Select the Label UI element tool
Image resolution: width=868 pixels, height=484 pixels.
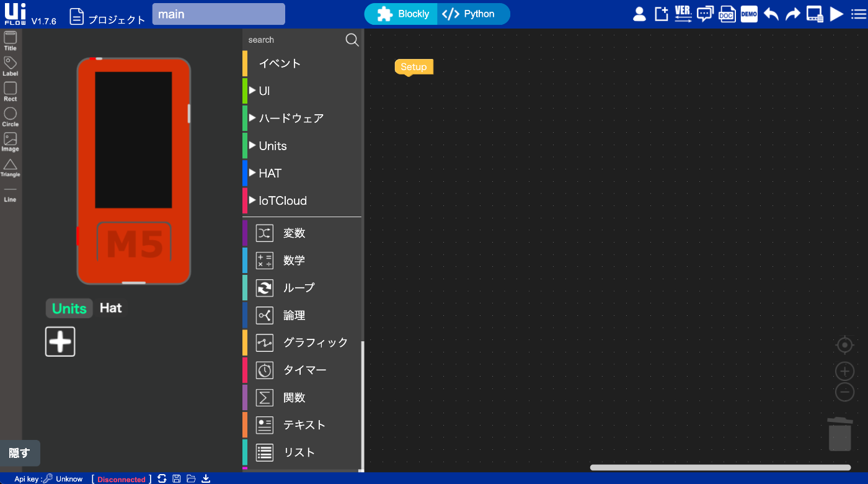[x=11, y=66]
